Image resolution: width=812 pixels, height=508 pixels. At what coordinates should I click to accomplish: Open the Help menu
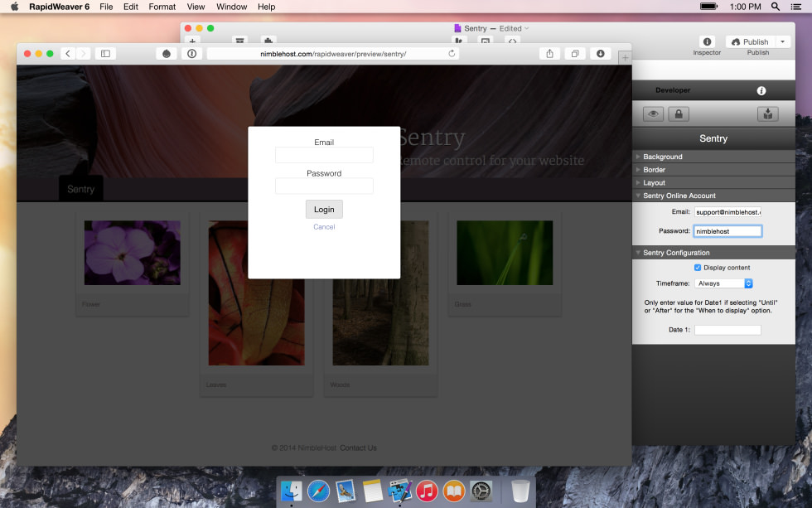[x=266, y=7]
